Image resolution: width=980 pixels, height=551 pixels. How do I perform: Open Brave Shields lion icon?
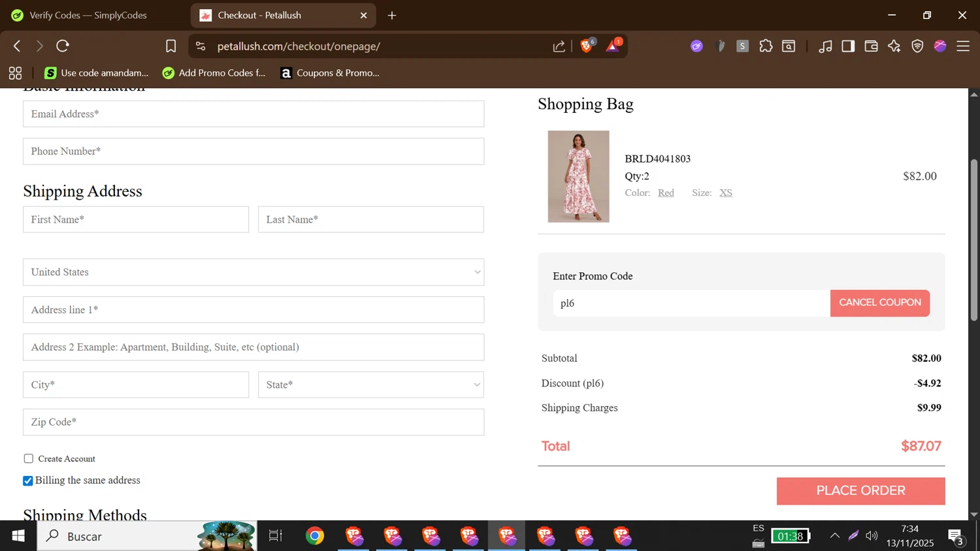[x=587, y=46]
